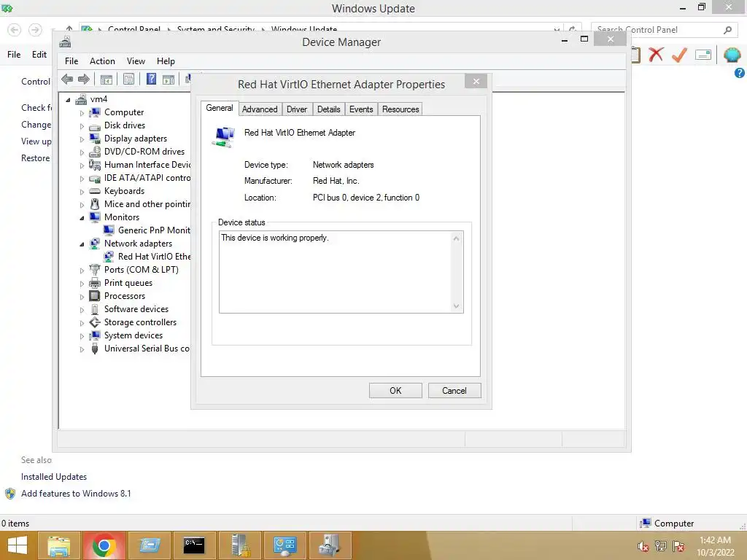Click the Keyboards device category icon

click(95, 191)
